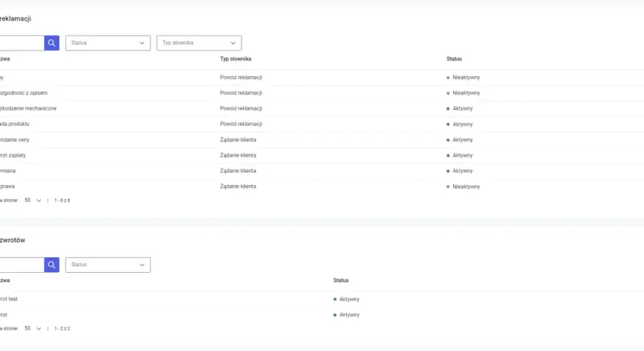The height and width of the screenshot is (351, 644).
Task: Click Nieaktywny status in the first reklamacji row
Action: tap(463, 78)
